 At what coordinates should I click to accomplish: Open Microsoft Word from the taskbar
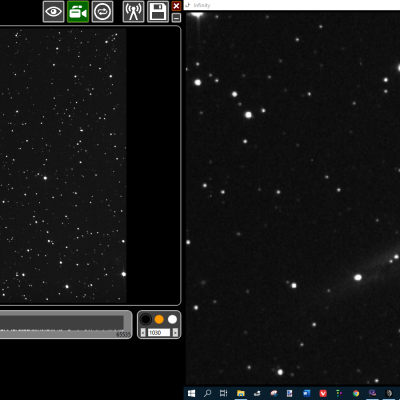click(x=306, y=393)
